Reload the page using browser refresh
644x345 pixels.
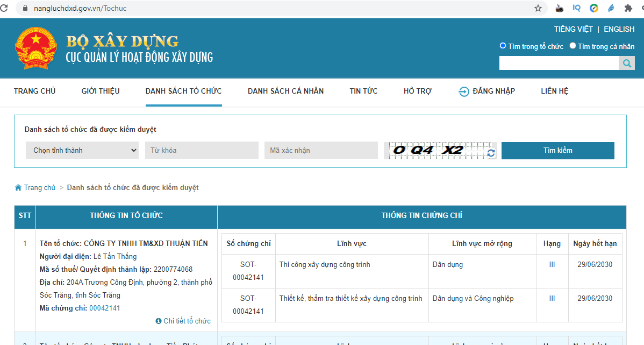click(4, 8)
